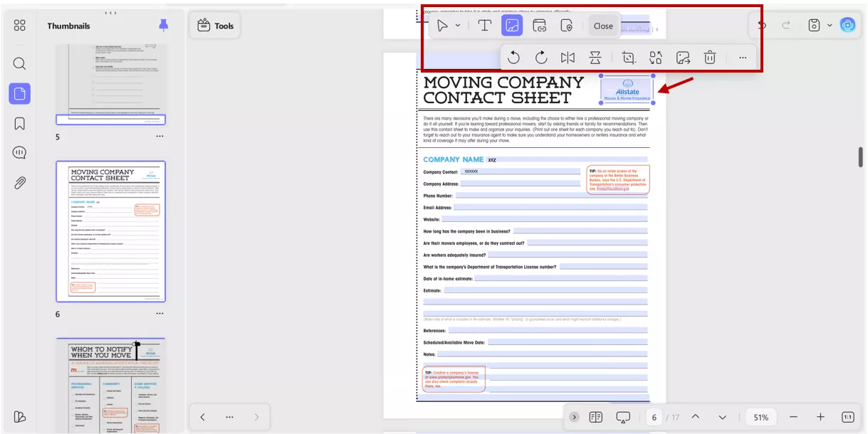Select the Whom to Notify page thumbnail
Screen dimensions: 868x434
[x=111, y=386]
